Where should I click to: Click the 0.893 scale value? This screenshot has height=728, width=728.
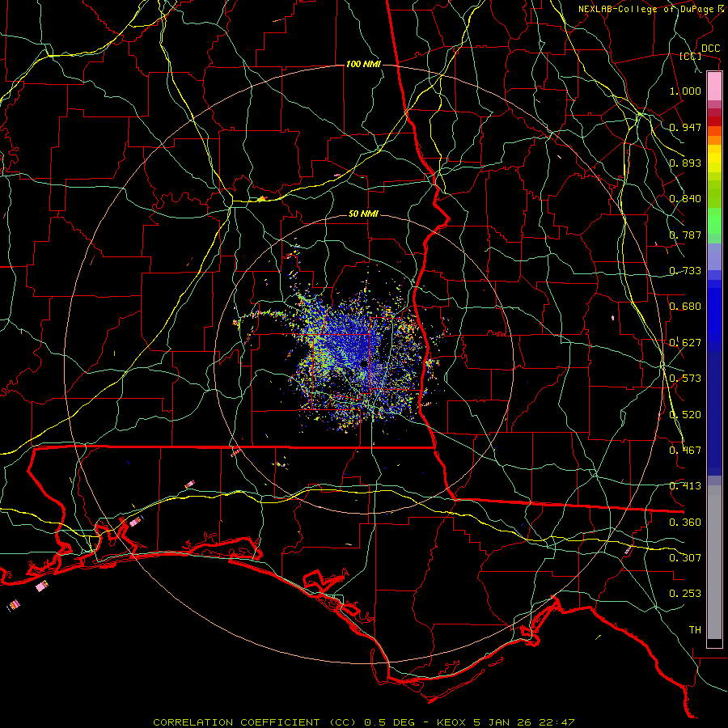coord(685,163)
